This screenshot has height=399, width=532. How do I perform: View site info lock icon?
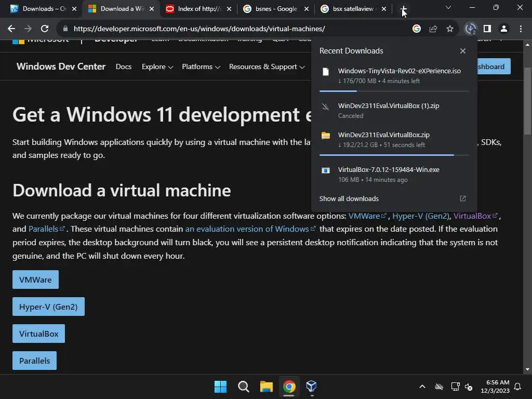pos(65,29)
